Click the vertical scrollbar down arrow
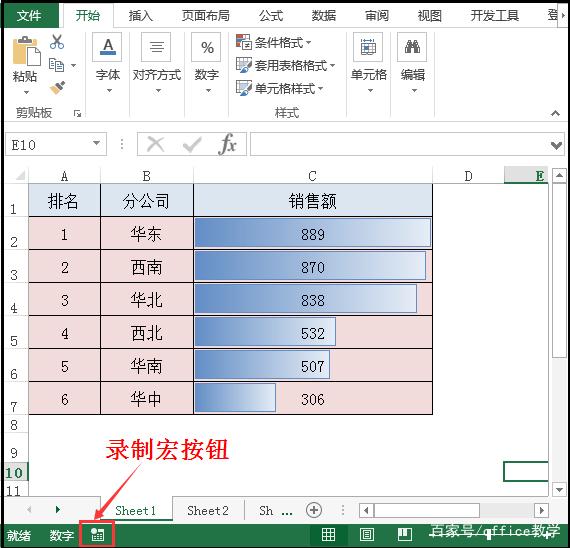Viewport: 570px width, 548px height. click(559, 489)
